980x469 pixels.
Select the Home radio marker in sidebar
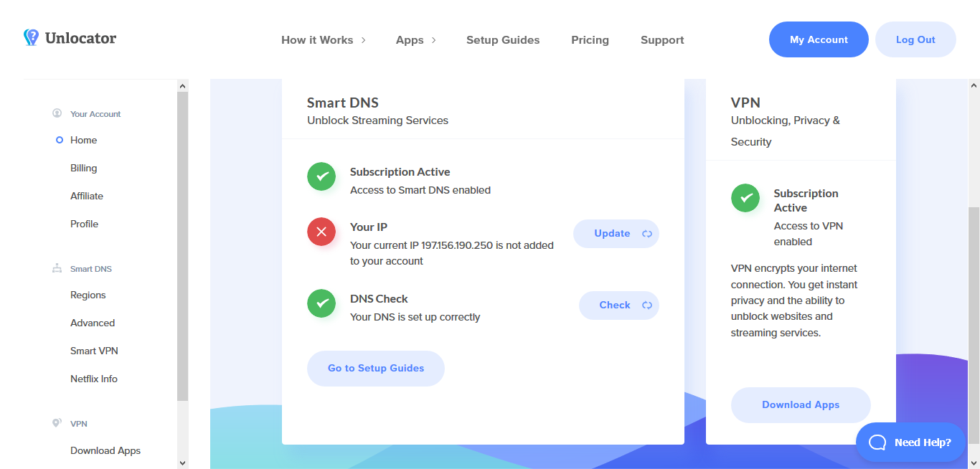click(60, 140)
